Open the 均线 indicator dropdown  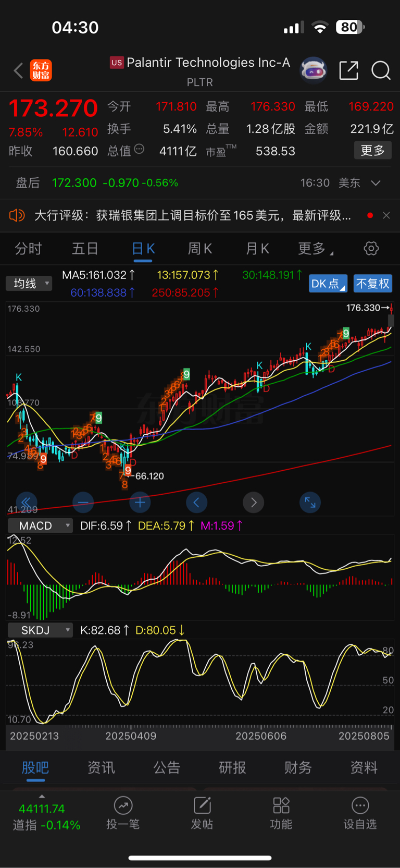coord(29,283)
